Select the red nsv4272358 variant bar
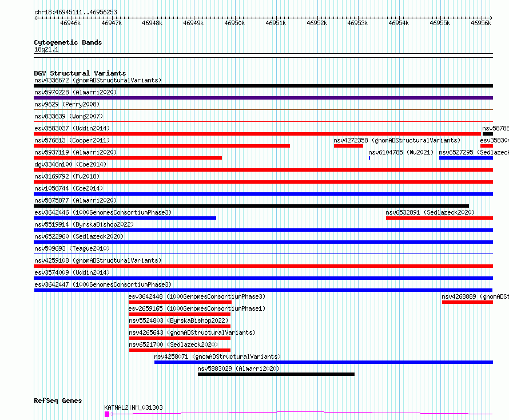This screenshot has width=509, height=420. point(349,146)
